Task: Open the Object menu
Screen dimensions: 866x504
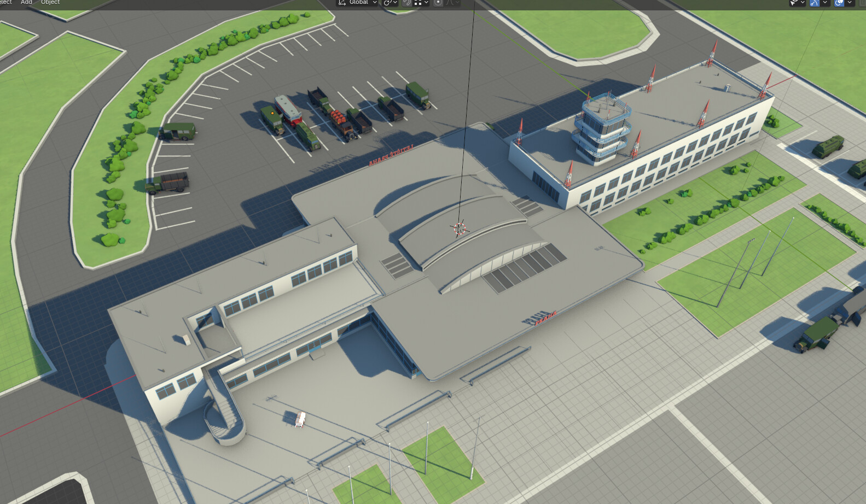Action: pos(50,2)
